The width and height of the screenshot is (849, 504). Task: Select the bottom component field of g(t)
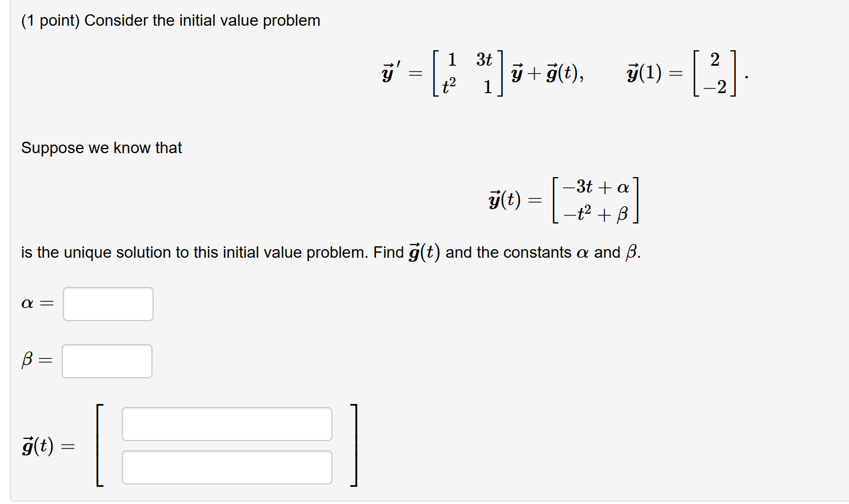point(226,467)
